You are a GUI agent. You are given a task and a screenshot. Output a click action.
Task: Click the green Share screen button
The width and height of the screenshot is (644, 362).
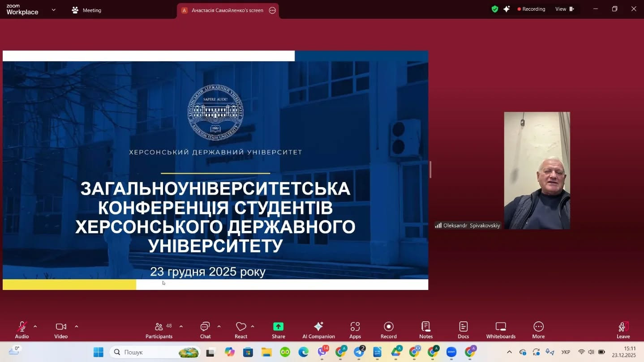(278, 330)
